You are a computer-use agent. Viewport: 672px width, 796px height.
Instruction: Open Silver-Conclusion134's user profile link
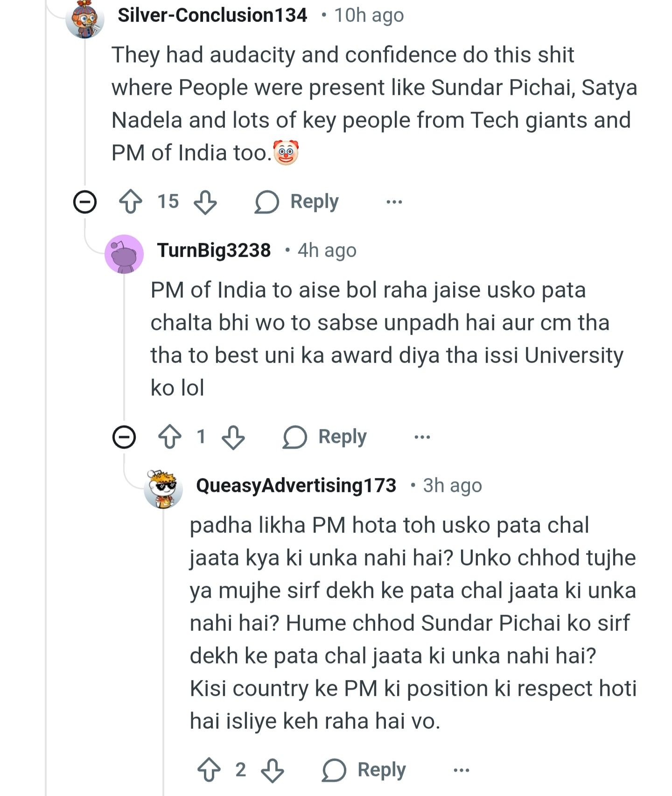(x=212, y=15)
